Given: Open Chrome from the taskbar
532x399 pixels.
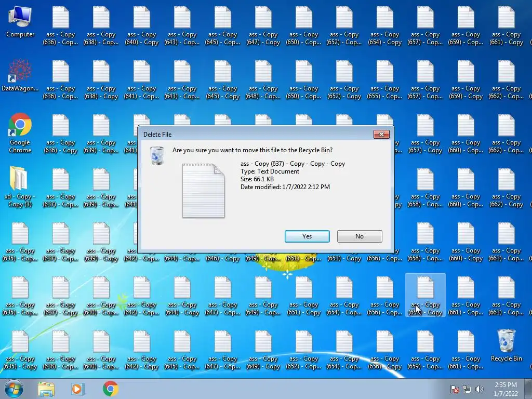Looking at the screenshot, I should pyautogui.click(x=111, y=389).
